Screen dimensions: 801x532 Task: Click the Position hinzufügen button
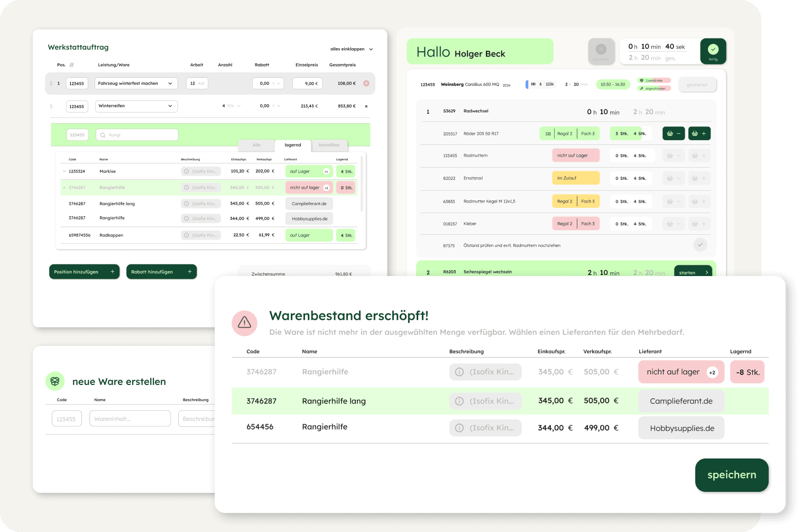(84, 272)
